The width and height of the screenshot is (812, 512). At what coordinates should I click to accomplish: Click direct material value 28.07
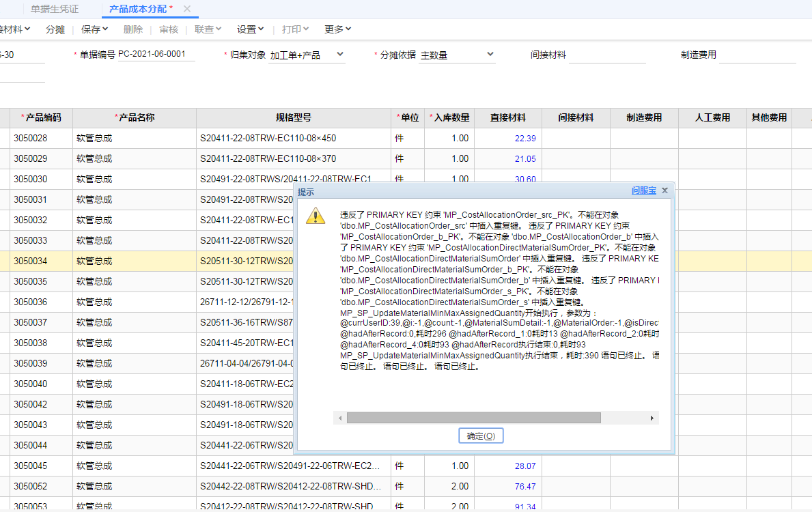click(525, 466)
